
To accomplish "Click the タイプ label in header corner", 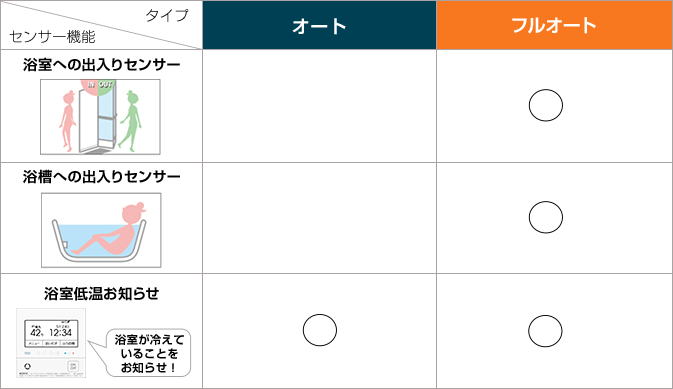I will pyautogui.click(x=167, y=15).
